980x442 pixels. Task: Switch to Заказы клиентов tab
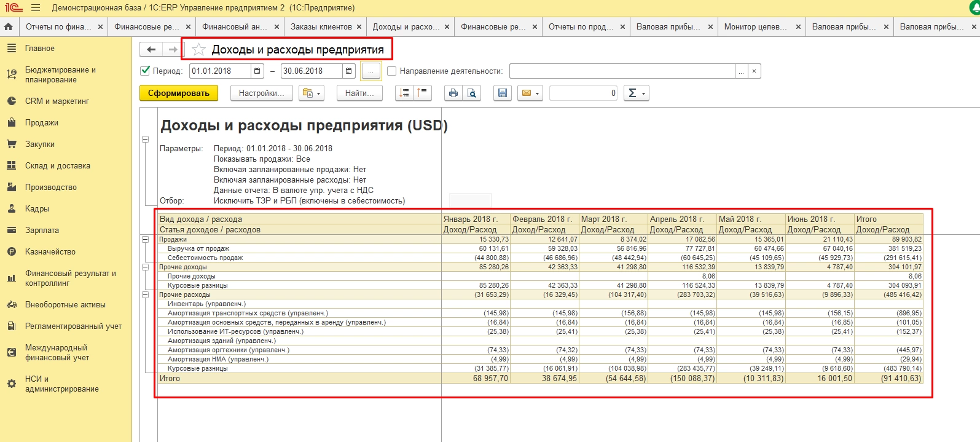pos(321,26)
